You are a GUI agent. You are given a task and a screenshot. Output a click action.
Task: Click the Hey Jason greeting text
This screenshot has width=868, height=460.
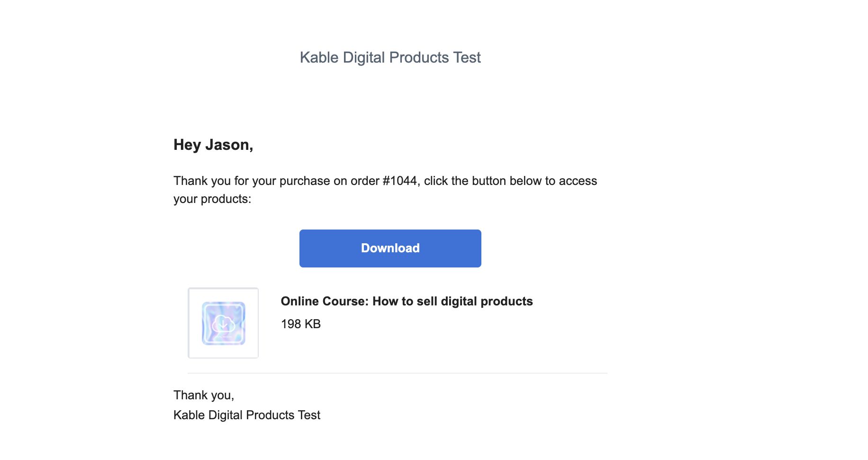(214, 145)
